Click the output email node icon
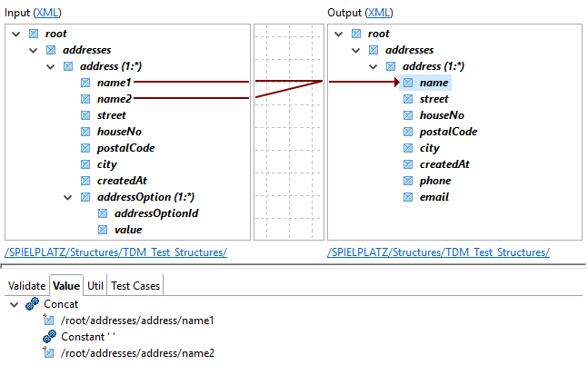Image resolution: width=588 pixels, height=385 pixels. point(408,197)
